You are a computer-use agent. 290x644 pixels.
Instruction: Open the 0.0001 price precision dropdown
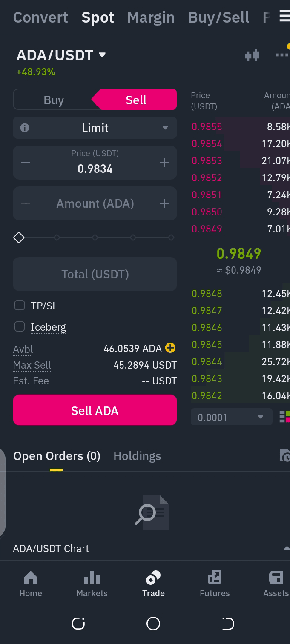point(231,417)
